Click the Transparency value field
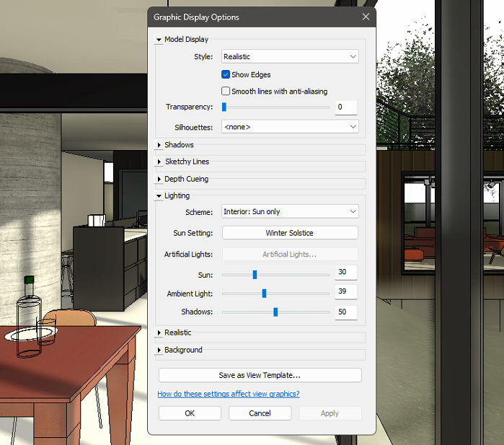504x445 pixels. 345,107
